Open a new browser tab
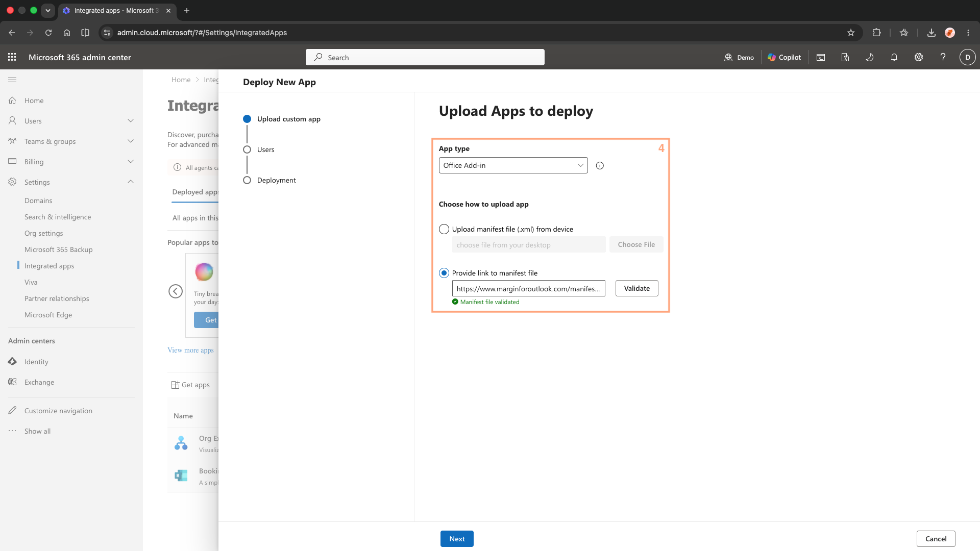980x551 pixels. click(x=187, y=10)
